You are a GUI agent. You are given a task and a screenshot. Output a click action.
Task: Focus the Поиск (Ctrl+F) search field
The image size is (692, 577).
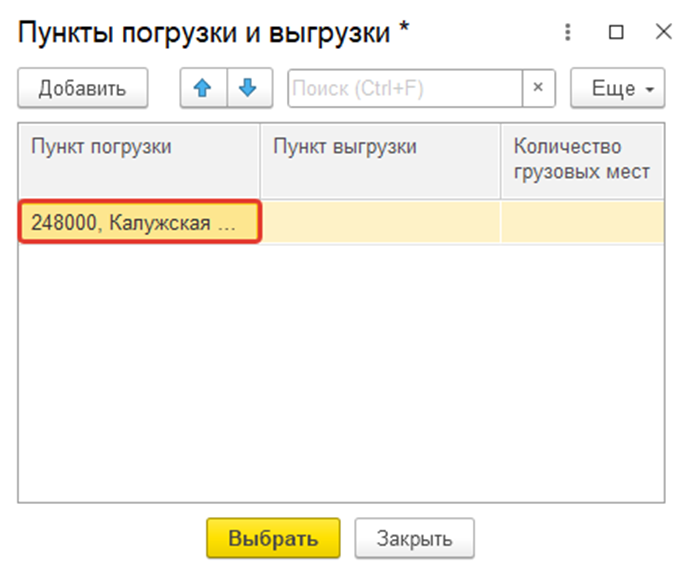pos(405,88)
